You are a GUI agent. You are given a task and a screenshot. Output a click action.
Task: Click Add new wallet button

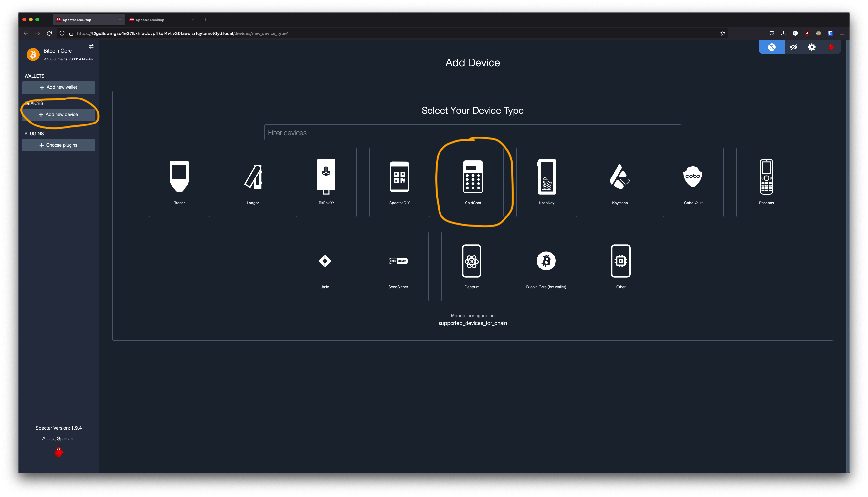pos(58,87)
